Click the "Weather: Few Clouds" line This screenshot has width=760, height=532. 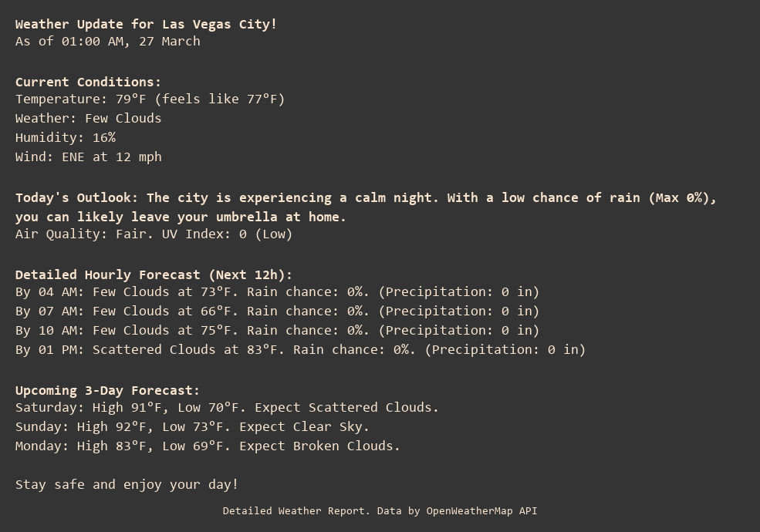(88, 118)
